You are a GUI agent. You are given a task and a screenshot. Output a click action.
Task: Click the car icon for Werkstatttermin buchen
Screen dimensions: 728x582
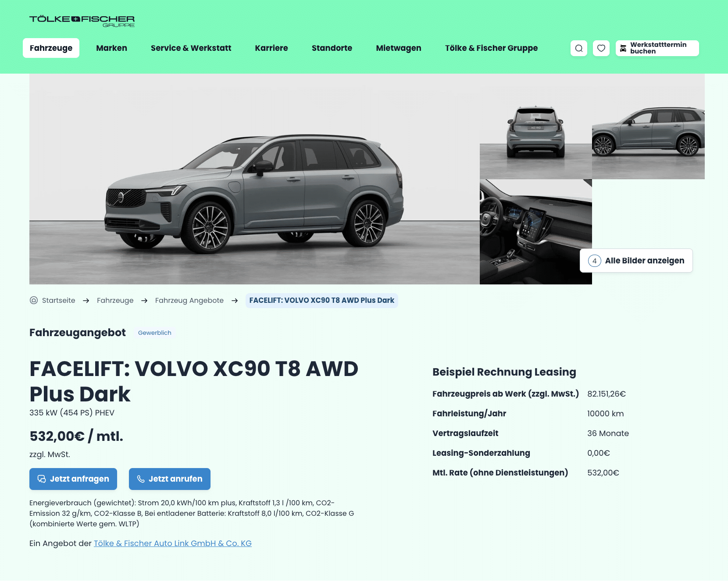click(x=623, y=48)
